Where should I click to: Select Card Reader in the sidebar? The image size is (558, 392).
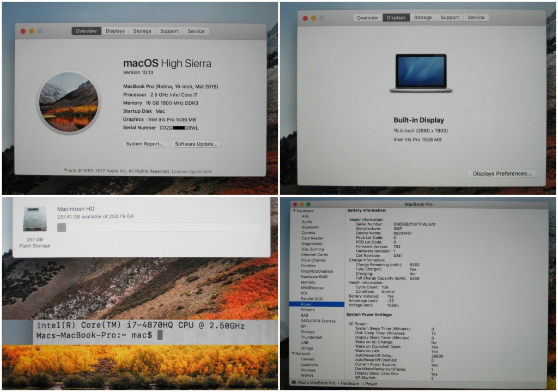coord(312,238)
